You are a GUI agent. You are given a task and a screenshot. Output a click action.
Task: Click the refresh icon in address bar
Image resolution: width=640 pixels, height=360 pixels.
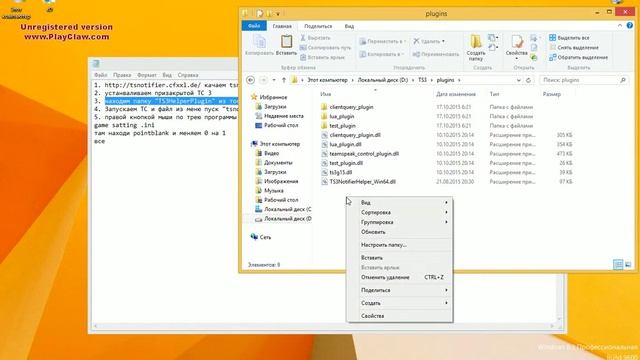[529, 80]
